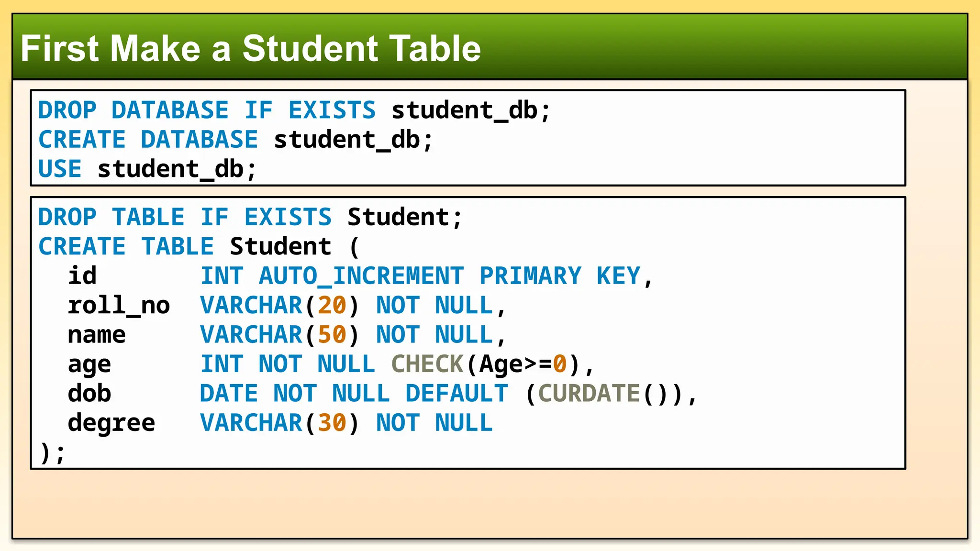Click the number 20 in VARCHAR(20)
The height and width of the screenshot is (551, 980).
332,306
